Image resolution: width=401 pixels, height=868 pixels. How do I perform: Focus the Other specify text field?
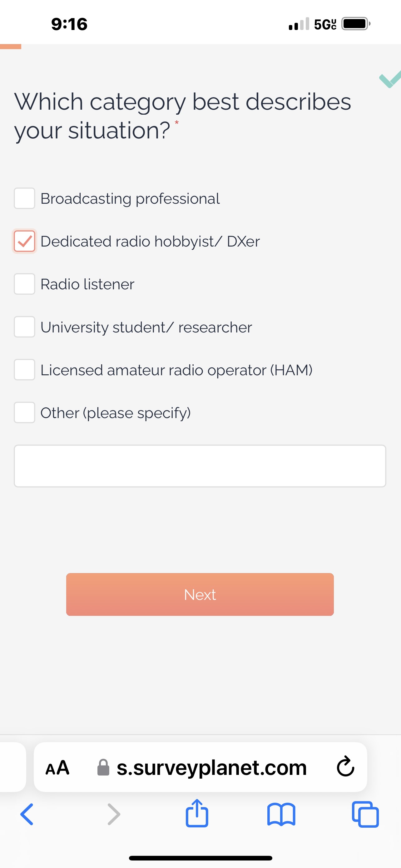[200, 466]
